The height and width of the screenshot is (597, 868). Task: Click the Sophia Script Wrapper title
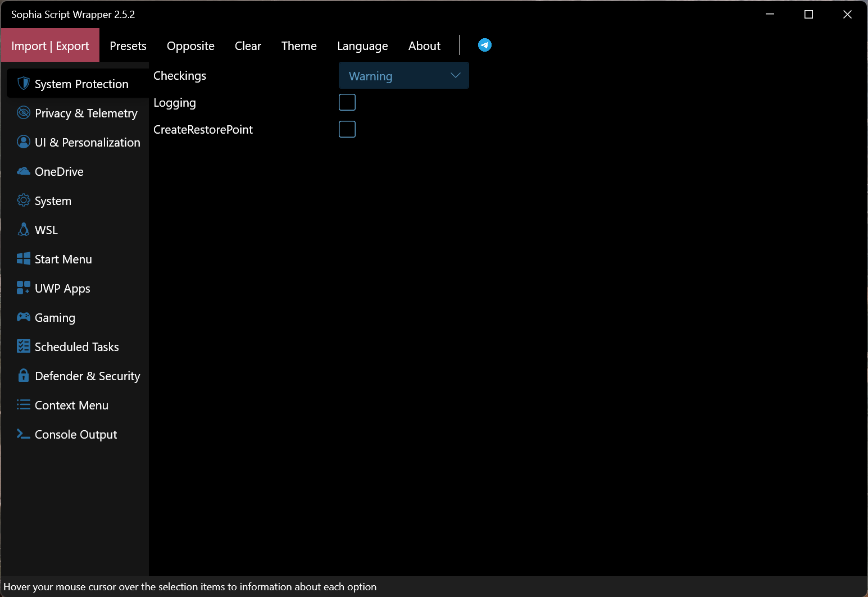73,15
